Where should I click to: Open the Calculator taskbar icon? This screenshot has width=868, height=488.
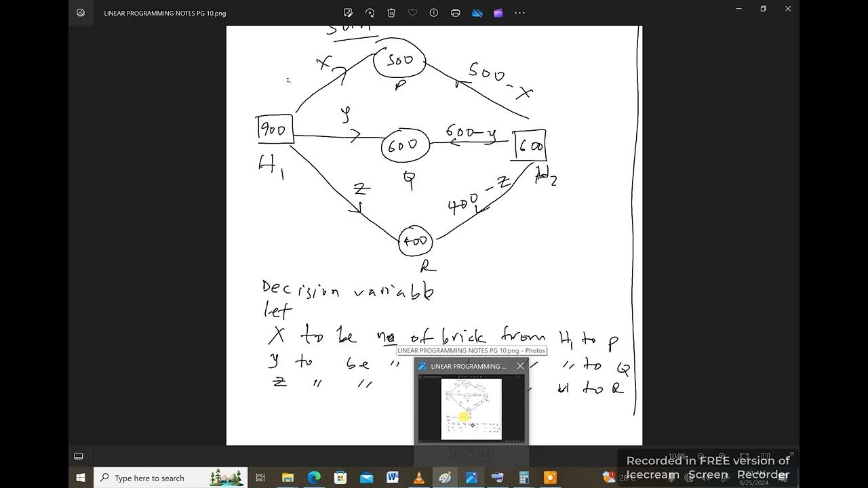point(524,478)
